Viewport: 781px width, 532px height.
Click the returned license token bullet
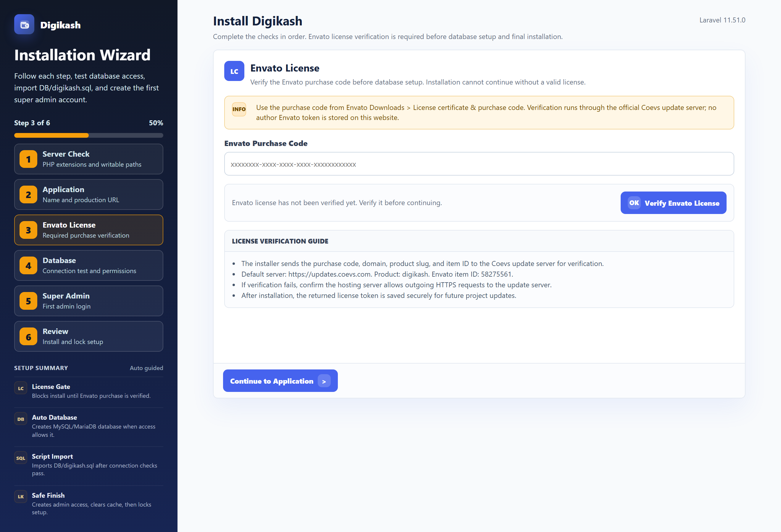379,296
